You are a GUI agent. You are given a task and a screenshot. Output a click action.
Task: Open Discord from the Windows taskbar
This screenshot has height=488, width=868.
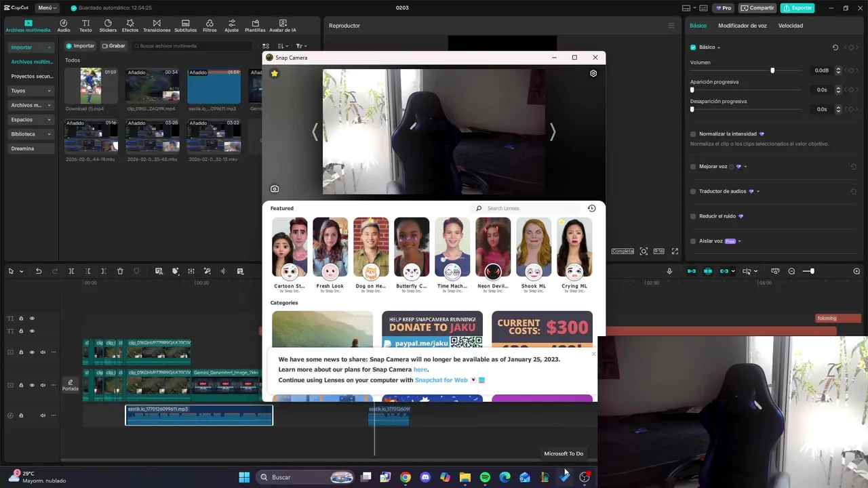click(425, 477)
